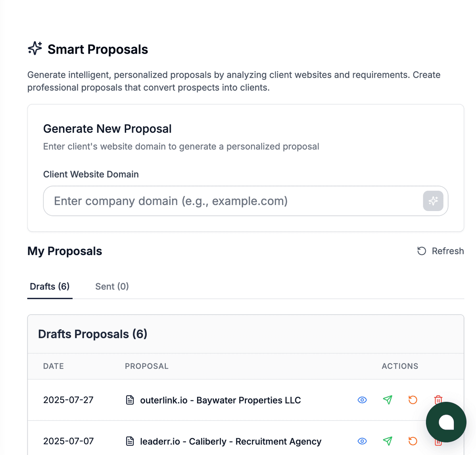Send the outerlink.io Baywater Properties proposal
The image size is (476, 455).
tap(388, 400)
